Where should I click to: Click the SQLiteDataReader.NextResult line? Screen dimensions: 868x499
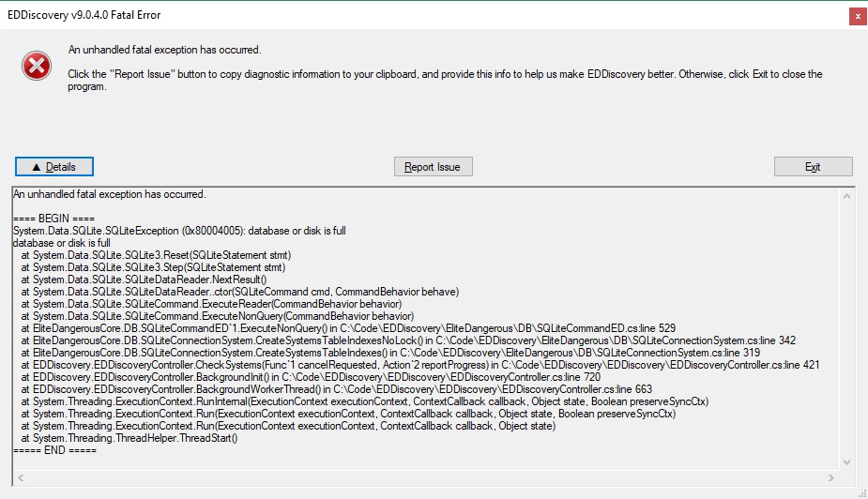(x=144, y=280)
